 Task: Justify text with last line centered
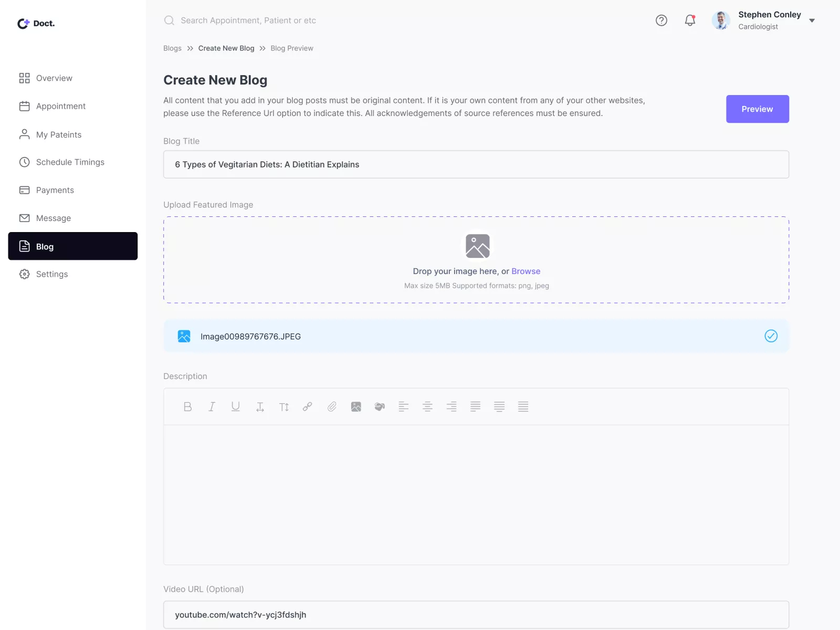pos(499,407)
